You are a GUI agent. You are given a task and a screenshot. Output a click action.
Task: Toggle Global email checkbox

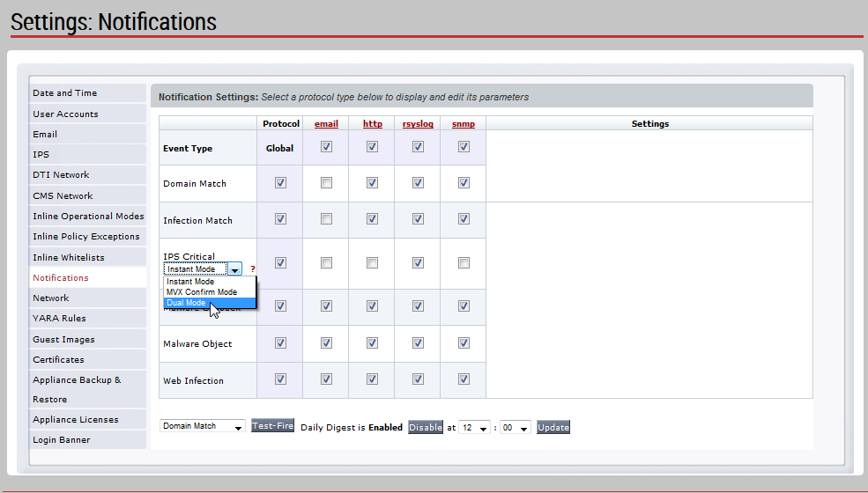[x=327, y=147]
